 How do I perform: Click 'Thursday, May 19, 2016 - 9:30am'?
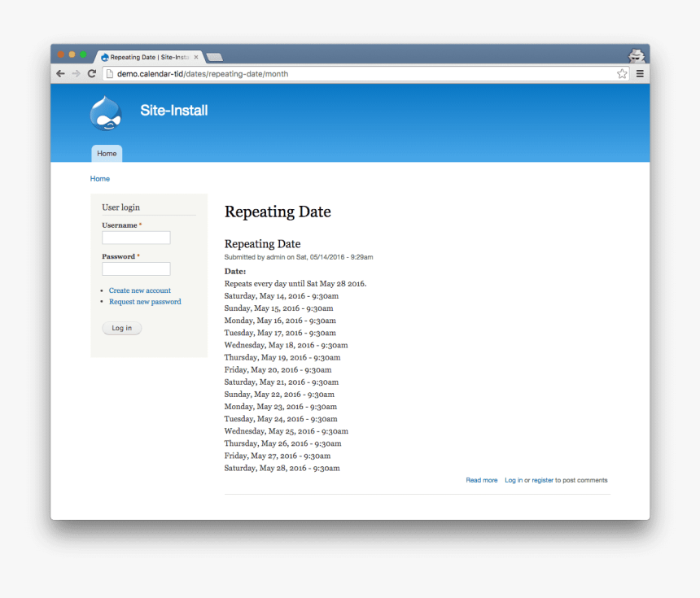(282, 357)
